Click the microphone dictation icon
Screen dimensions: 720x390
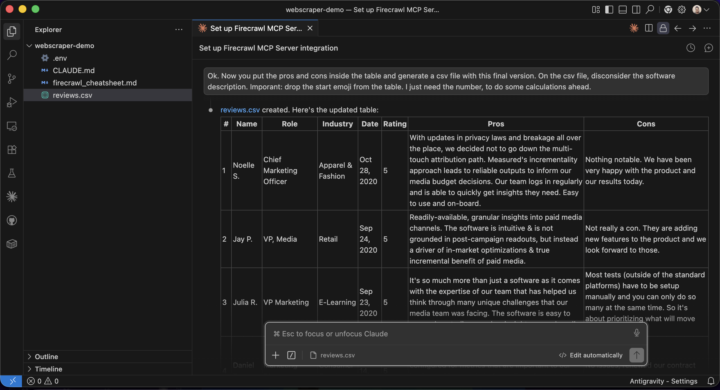[636, 333]
